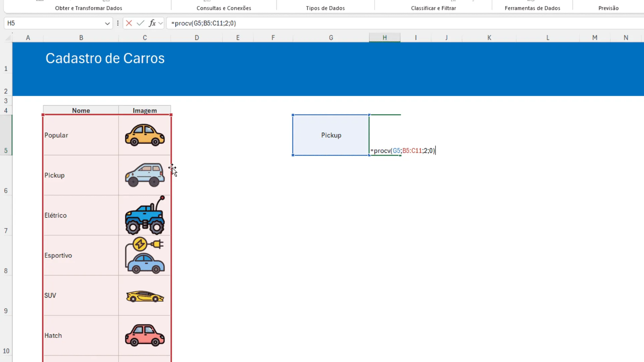Select column A header
Image resolution: width=644 pixels, height=362 pixels.
point(28,38)
